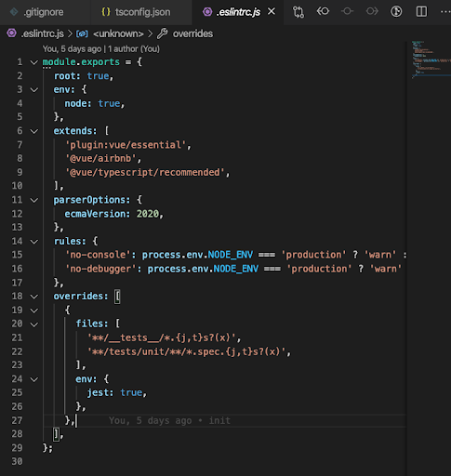
Task: Click the ESLint icon on .eslintrc.js tab
Action: 207,12
